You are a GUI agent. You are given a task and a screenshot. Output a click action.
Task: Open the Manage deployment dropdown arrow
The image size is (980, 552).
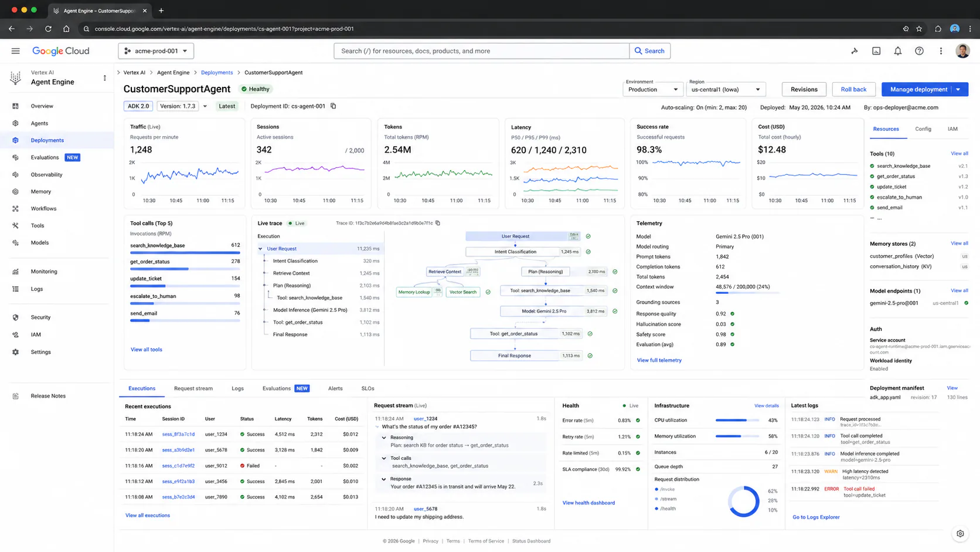[x=958, y=89]
